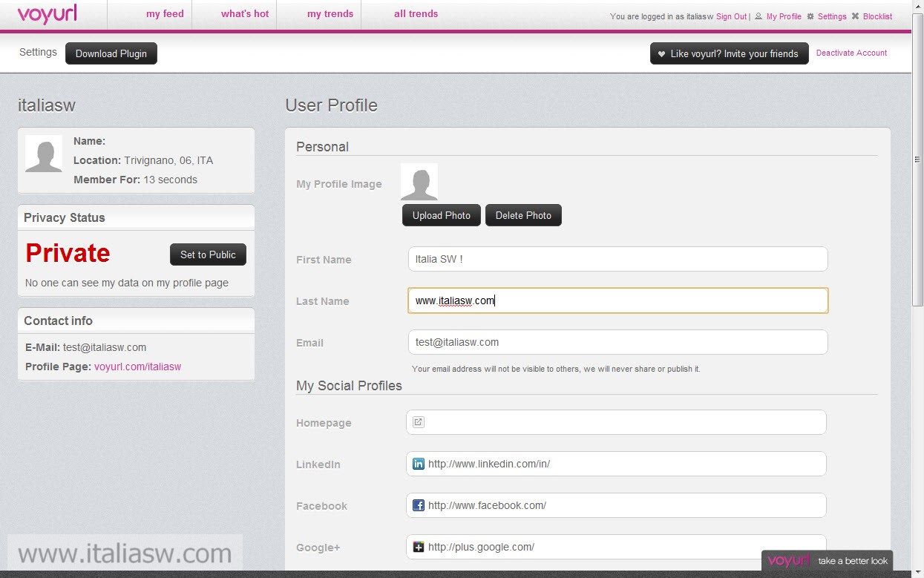The image size is (924, 578).
Task: Click the Google+ icon in the field
Action: [419, 547]
